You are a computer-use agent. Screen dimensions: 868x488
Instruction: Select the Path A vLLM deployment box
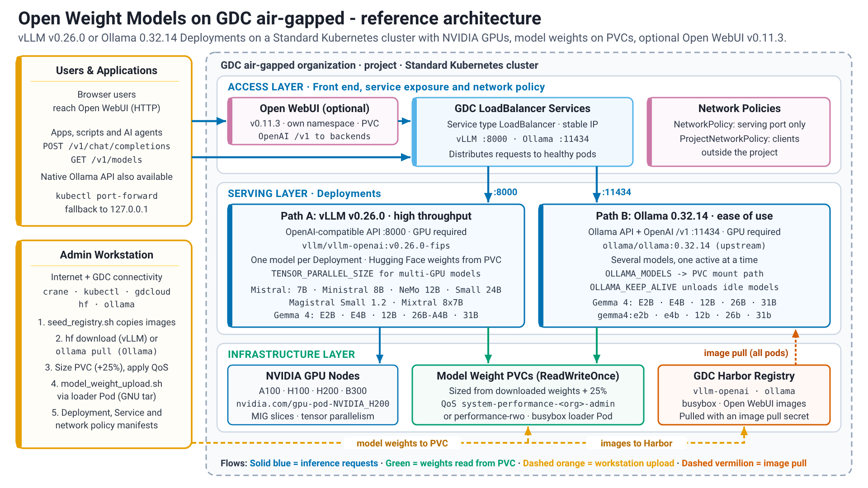(x=376, y=266)
